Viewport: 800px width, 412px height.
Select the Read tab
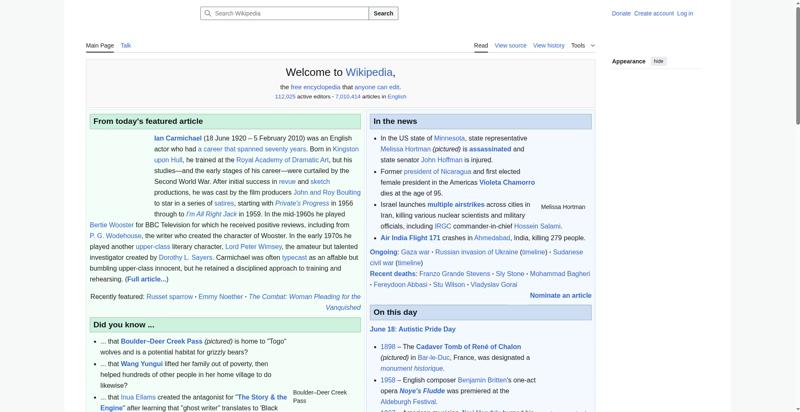[481, 45]
